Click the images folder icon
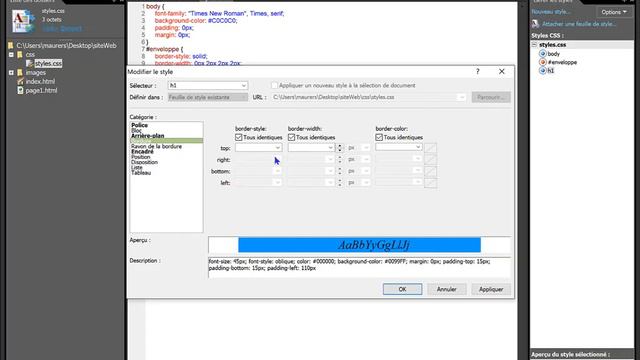The height and width of the screenshot is (360, 640). pos(20,73)
